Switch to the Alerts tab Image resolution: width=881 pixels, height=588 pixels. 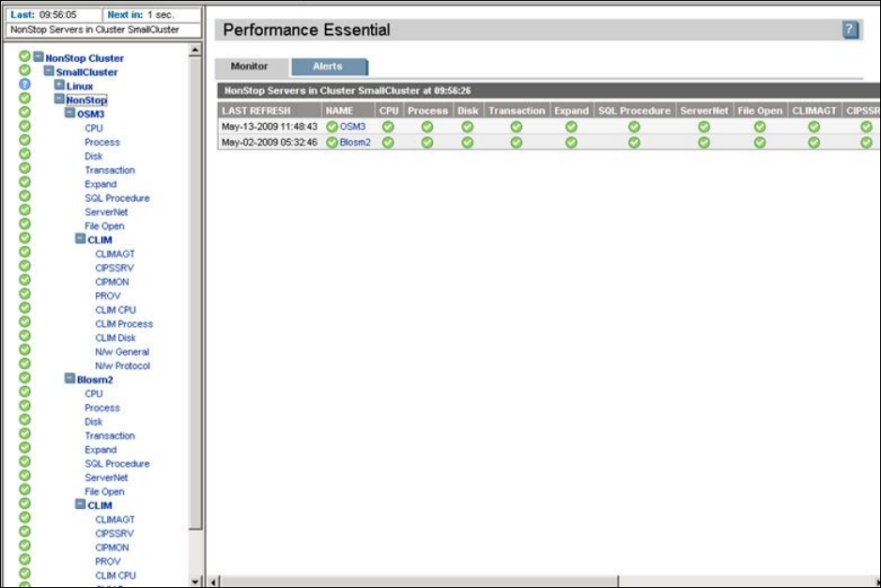328,67
